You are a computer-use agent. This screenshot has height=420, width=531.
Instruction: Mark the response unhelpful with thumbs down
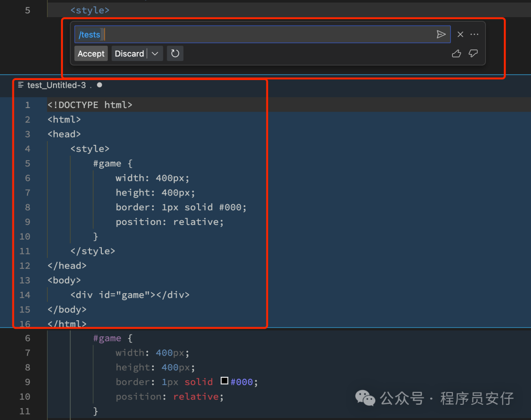click(x=473, y=54)
